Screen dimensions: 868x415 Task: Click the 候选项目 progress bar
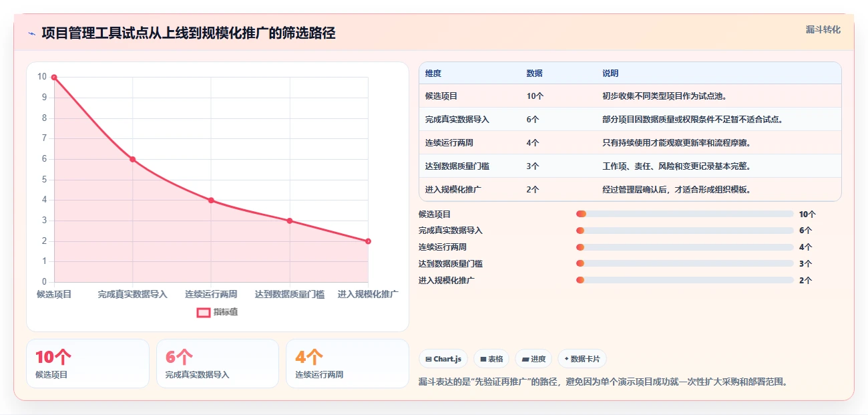(x=684, y=214)
